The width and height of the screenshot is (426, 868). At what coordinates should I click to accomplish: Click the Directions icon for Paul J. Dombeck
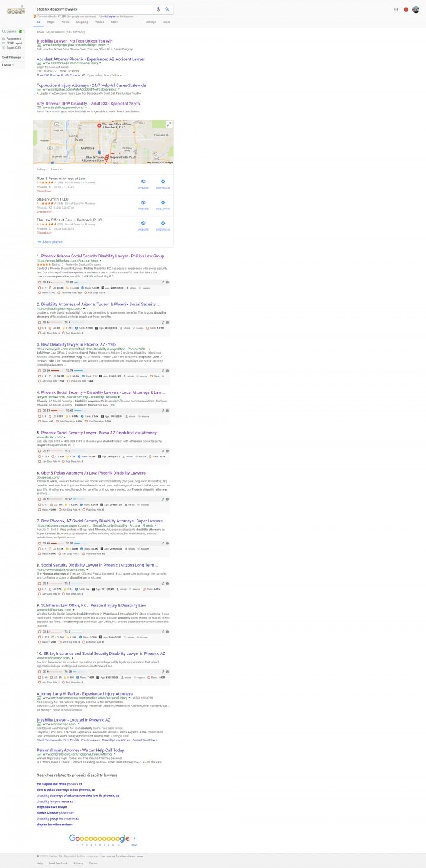[x=163, y=224]
